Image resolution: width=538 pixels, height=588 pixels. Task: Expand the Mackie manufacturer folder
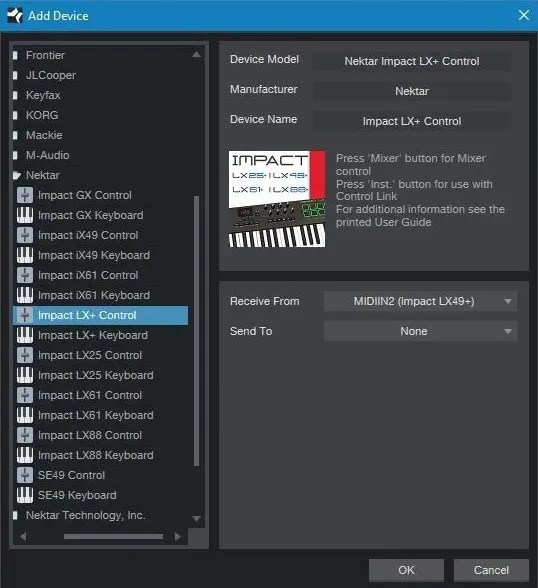[15, 135]
